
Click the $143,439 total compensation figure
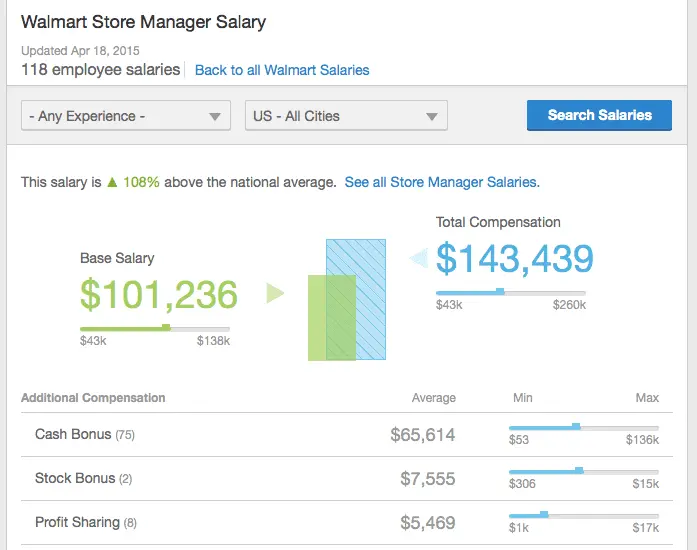click(515, 259)
